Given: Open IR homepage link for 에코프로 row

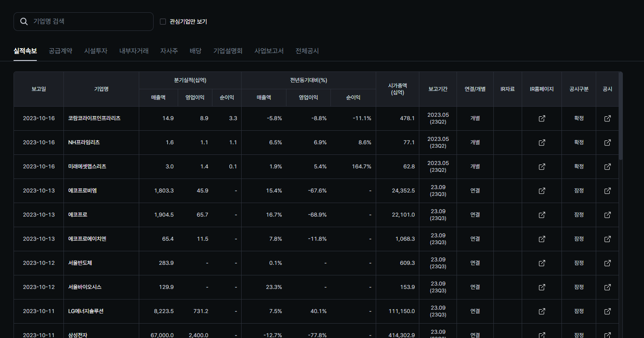Looking at the screenshot, I should click(542, 215).
